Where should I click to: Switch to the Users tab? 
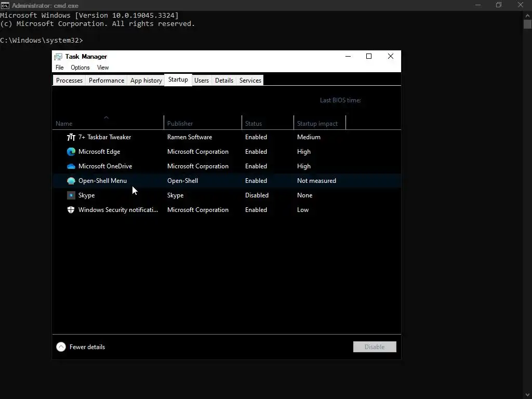(x=202, y=81)
